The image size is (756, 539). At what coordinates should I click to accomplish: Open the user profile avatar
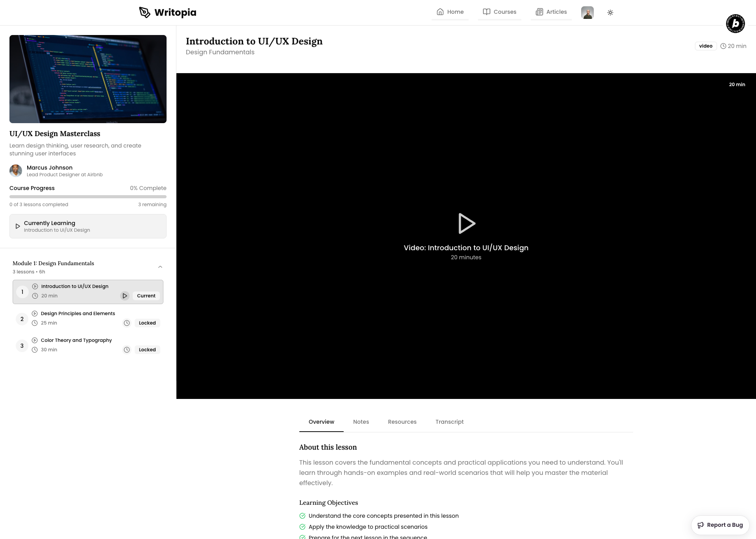[x=587, y=13]
